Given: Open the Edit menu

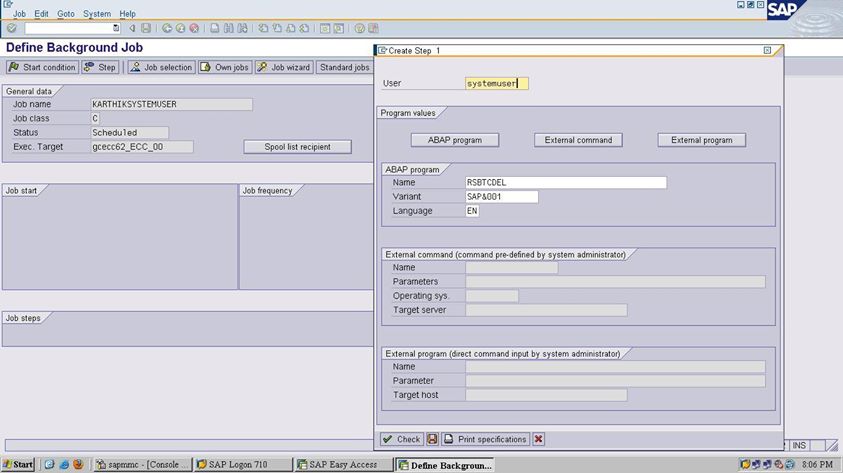Looking at the screenshot, I should 41,13.
